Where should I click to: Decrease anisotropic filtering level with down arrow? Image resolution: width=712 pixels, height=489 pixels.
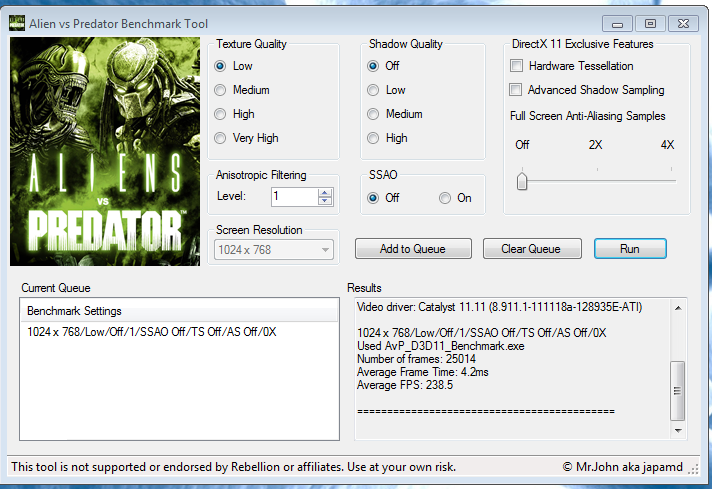pos(325,201)
